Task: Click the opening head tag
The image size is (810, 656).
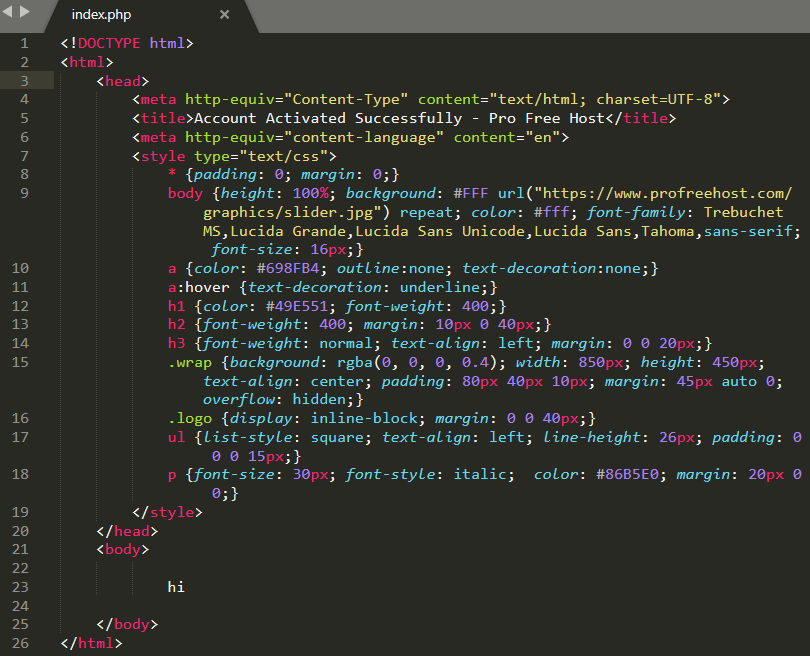Action: click(123, 81)
